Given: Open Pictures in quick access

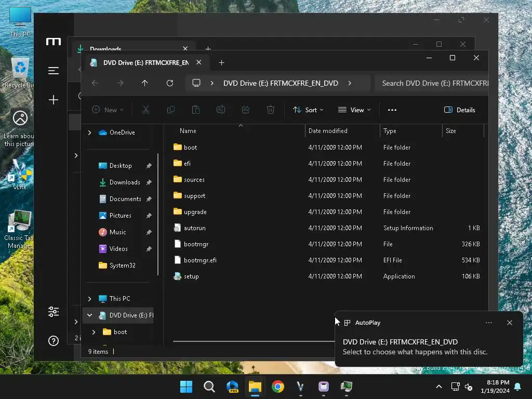Looking at the screenshot, I should coord(120,216).
